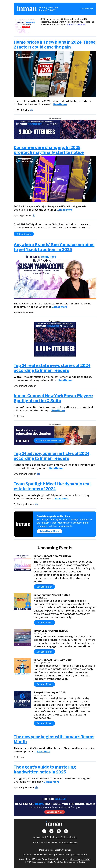Click the LinkedIn icon in footer
Screen dimensions: 110x868
[x=66, y=831]
